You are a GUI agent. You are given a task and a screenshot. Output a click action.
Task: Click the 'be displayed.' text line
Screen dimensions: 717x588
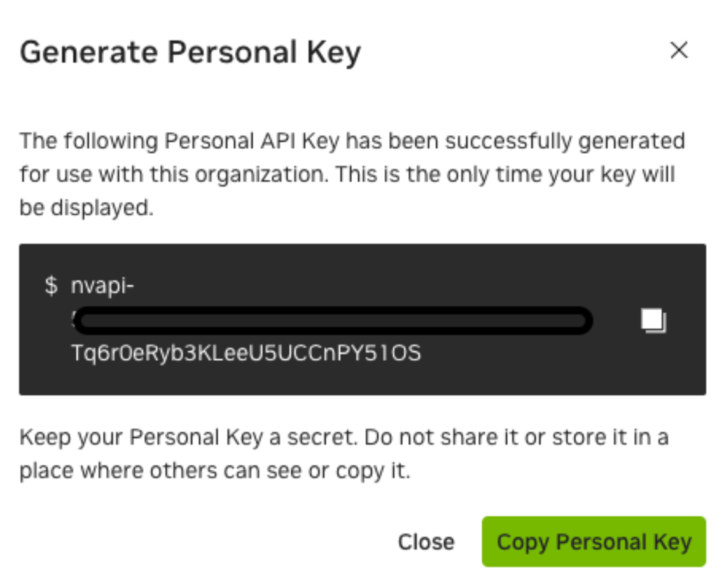coord(87,208)
